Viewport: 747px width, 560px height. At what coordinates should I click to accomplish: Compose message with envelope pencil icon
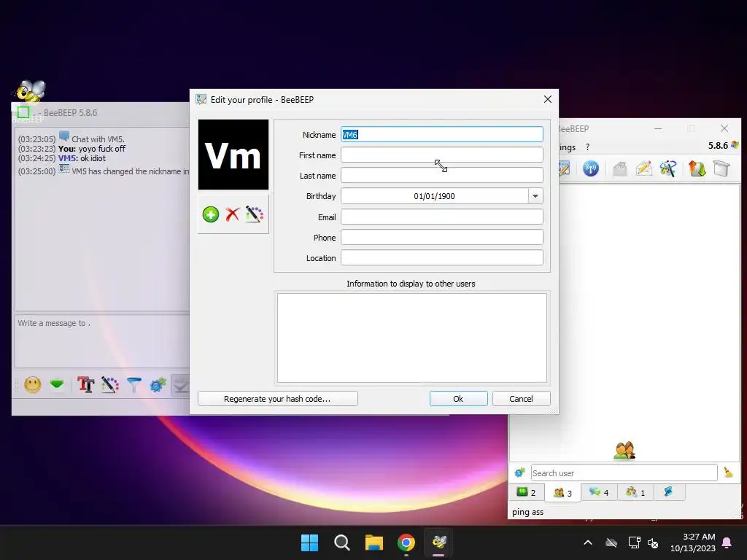pos(643,168)
